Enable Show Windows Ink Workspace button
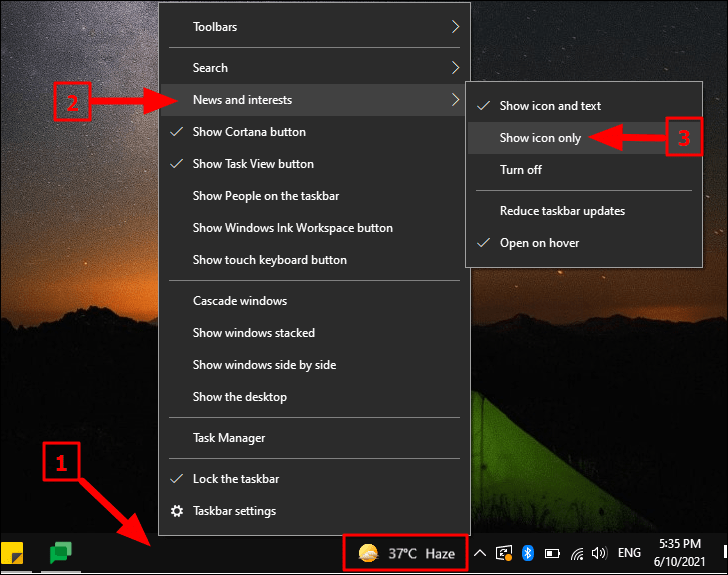The image size is (728, 575). click(x=314, y=228)
